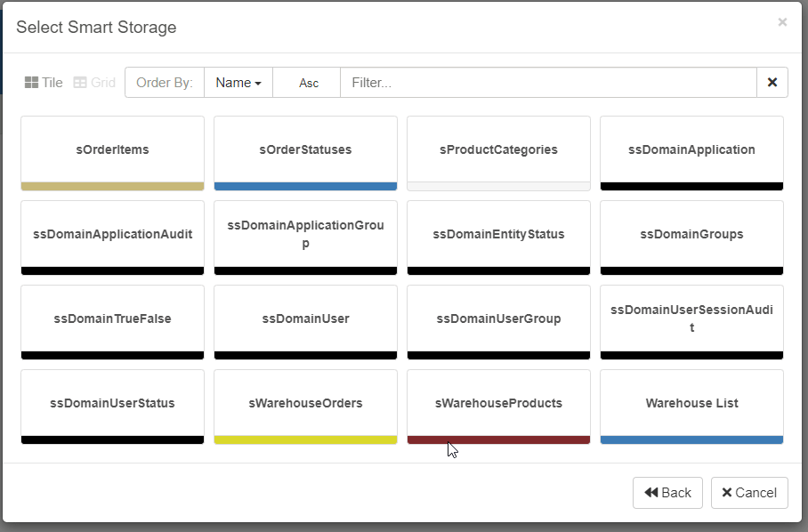This screenshot has width=808, height=532.
Task: Switch to Tile view
Action: (44, 83)
